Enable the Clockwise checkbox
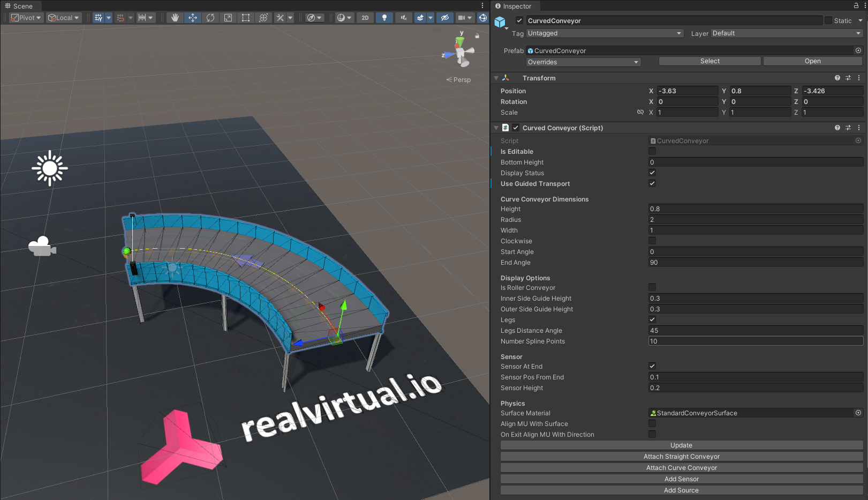This screenshot has height=500, width=868. [x=652, y=241]
